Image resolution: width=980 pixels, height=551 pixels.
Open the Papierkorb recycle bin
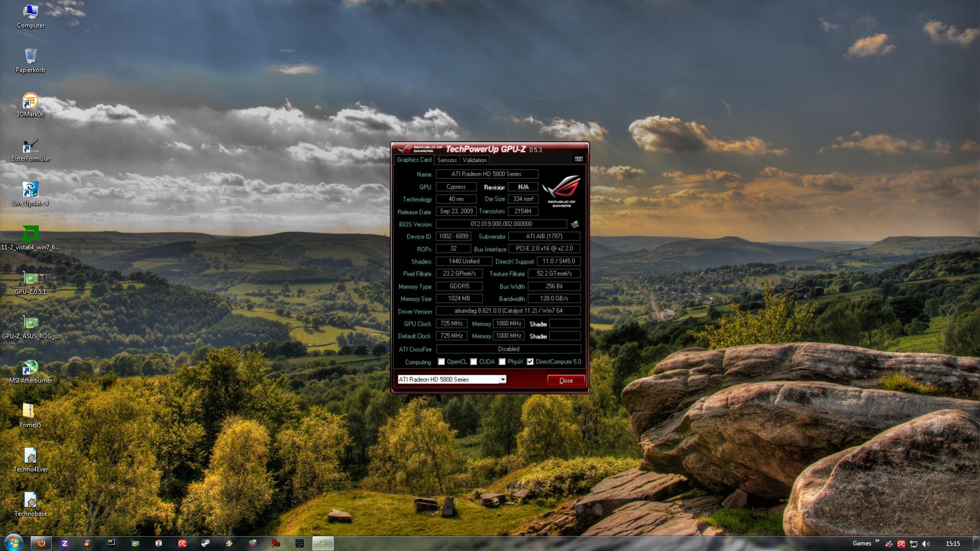tap(30, 61)
